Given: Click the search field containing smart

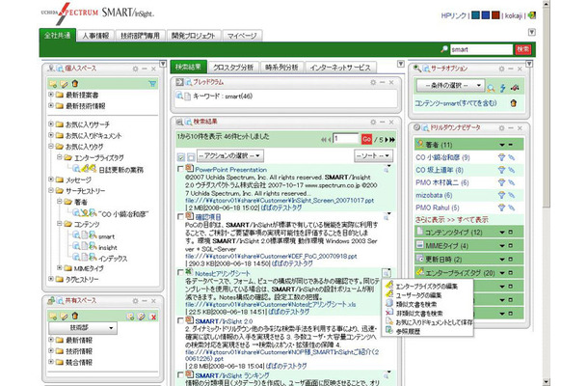Looking at the screenshot, I should (x=481, y=49).
